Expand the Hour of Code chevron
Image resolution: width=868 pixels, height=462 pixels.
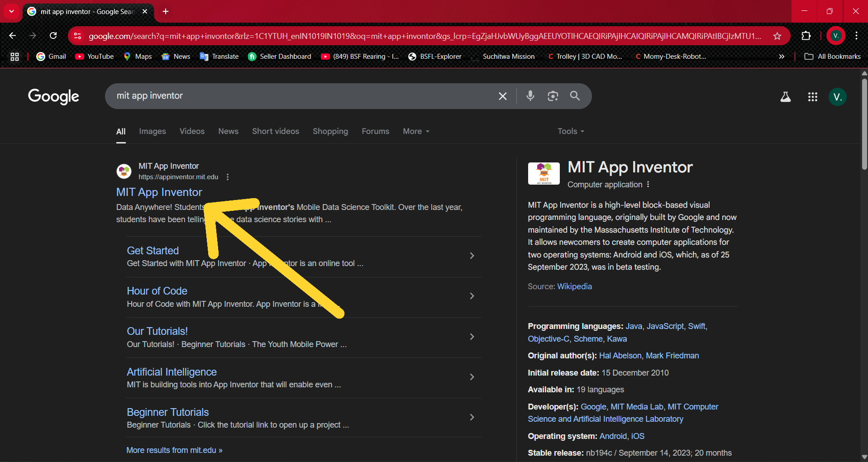coord(472,296)
